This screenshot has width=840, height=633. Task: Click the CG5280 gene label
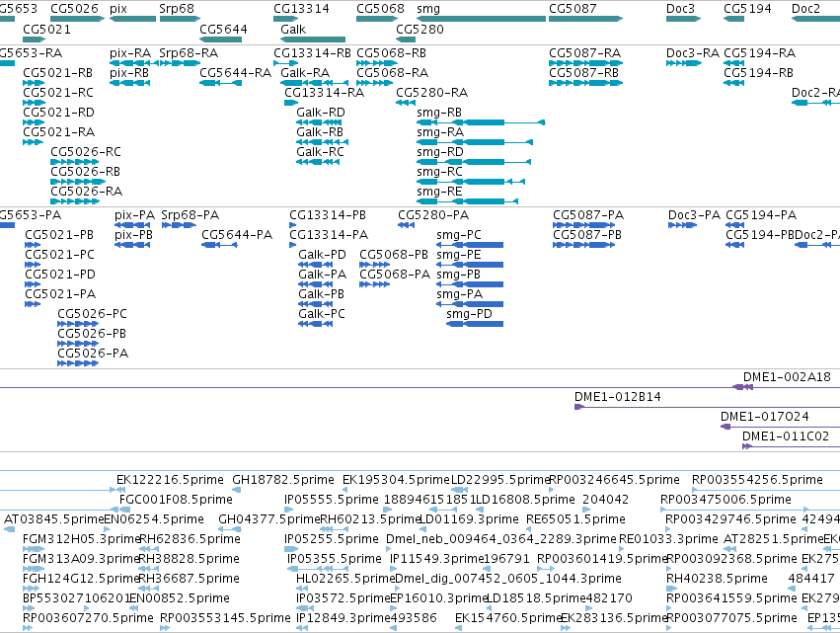420,29
